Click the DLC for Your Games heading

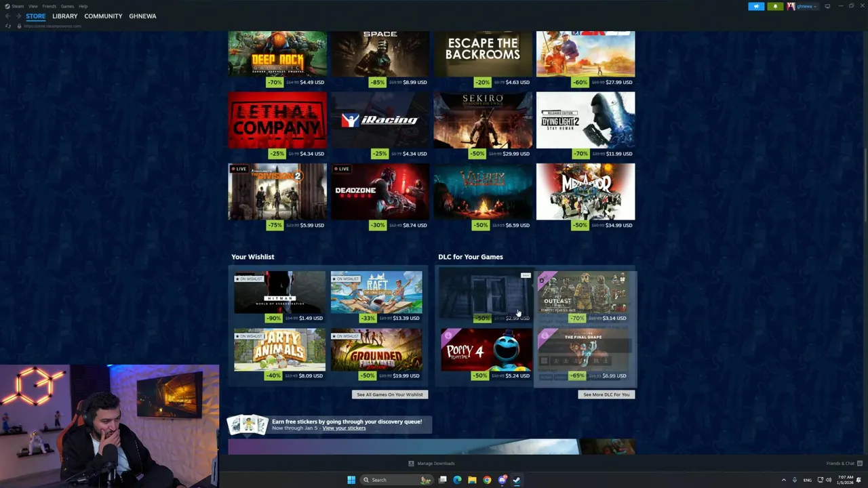coord(471,257)
